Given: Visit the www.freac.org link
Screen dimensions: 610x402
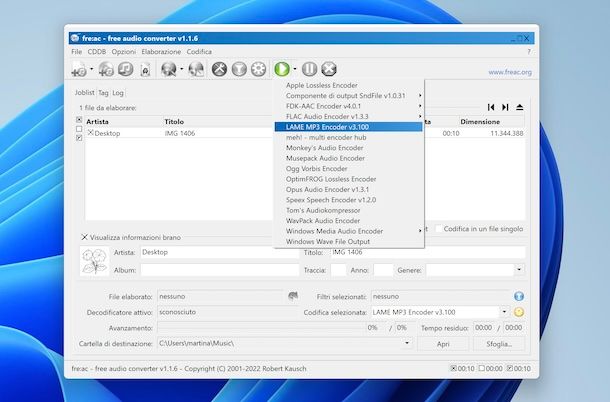Looking at the screenshot, I should [510, 72].
